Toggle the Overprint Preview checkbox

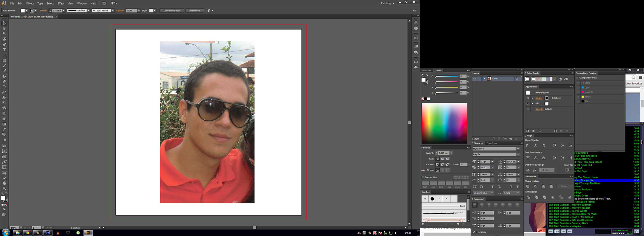pyautogui.click(x=578, y=78)
